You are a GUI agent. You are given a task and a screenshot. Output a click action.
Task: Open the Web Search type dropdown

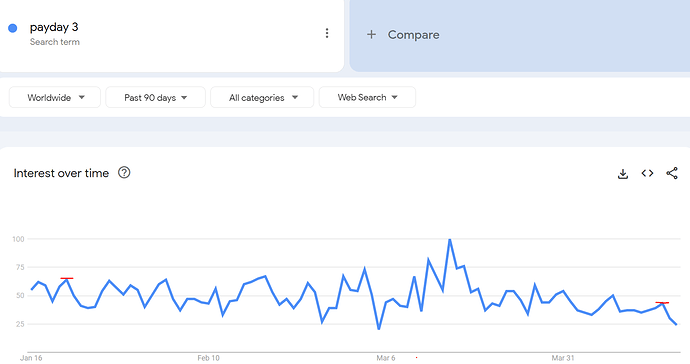pos(367,97)
